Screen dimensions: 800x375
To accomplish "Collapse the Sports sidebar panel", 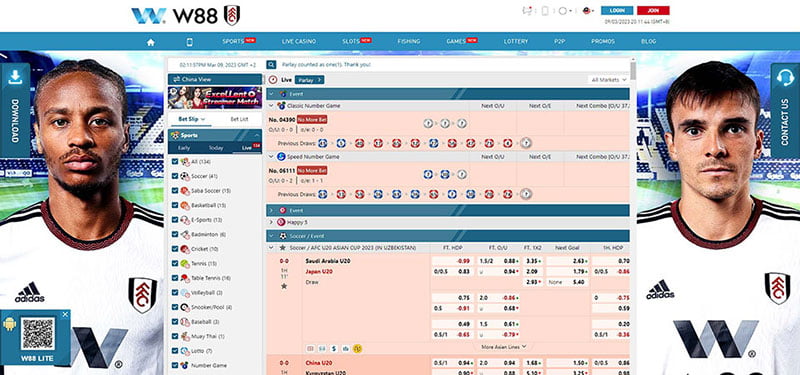I will pos(257,135).
